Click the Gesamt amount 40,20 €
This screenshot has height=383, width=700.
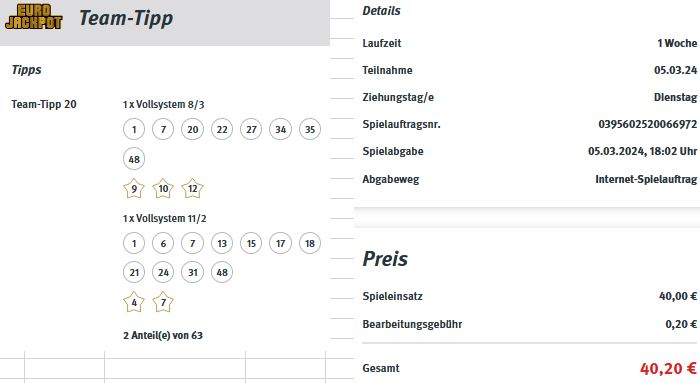tap(668, 369)
